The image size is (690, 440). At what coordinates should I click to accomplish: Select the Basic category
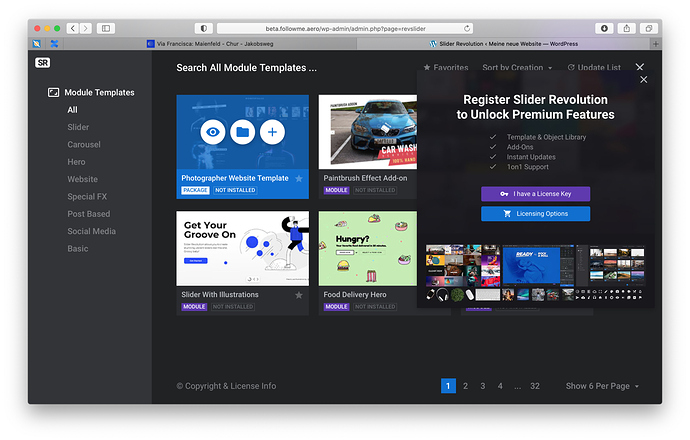[77, 249]
